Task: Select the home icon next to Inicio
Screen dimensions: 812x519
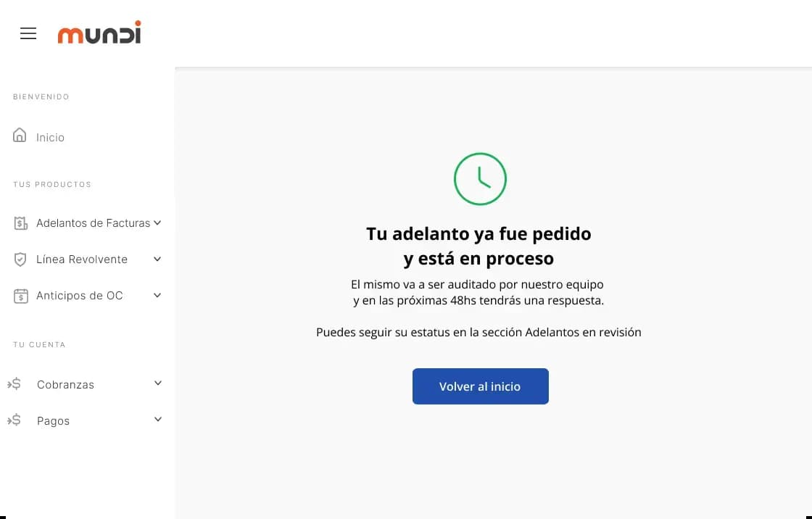Action: tap(18, 136)
